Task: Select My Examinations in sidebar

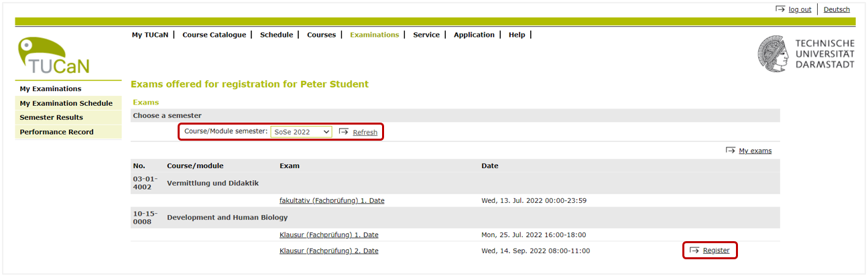Action: click(x=68, y=88)
